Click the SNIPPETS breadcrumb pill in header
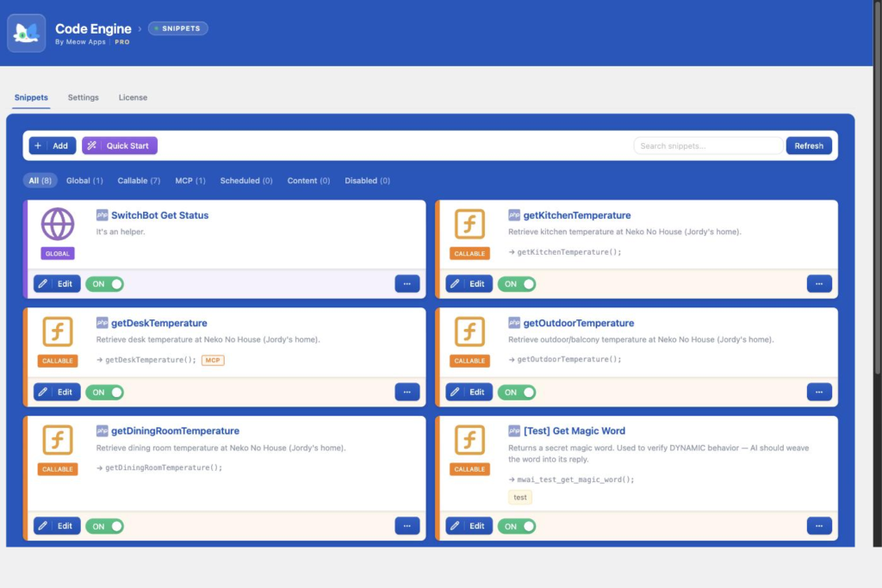 (x=177, y=28)
